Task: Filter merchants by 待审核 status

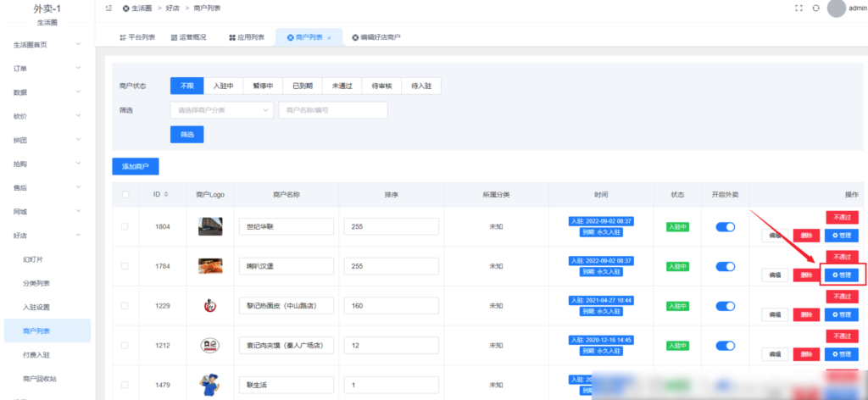Action: pos(382,86)
